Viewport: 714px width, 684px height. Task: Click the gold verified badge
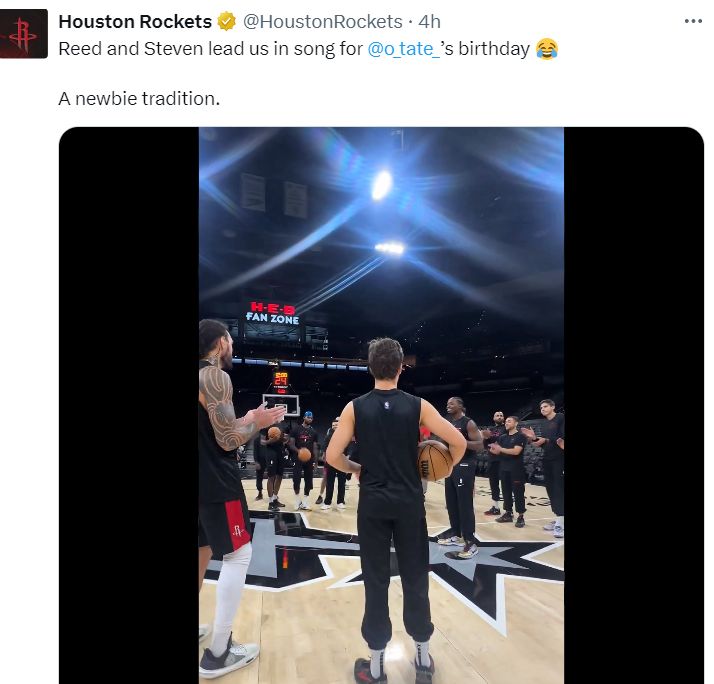click(x=227, y=22)
